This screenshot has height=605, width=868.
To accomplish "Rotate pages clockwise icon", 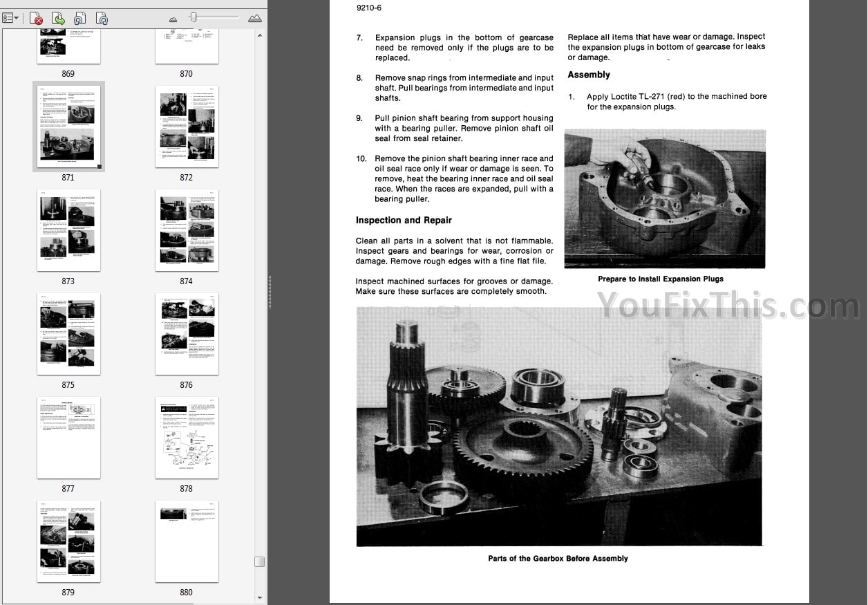I will (x=102, y=18).
